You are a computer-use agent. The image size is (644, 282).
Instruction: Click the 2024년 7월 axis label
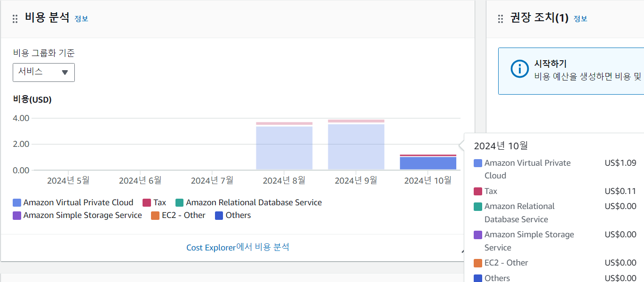212,180
